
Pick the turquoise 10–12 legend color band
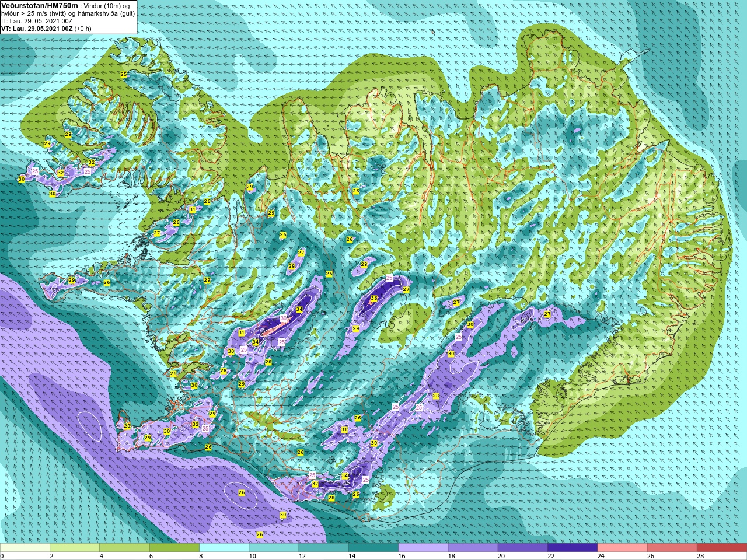click(x=274, y=548)
